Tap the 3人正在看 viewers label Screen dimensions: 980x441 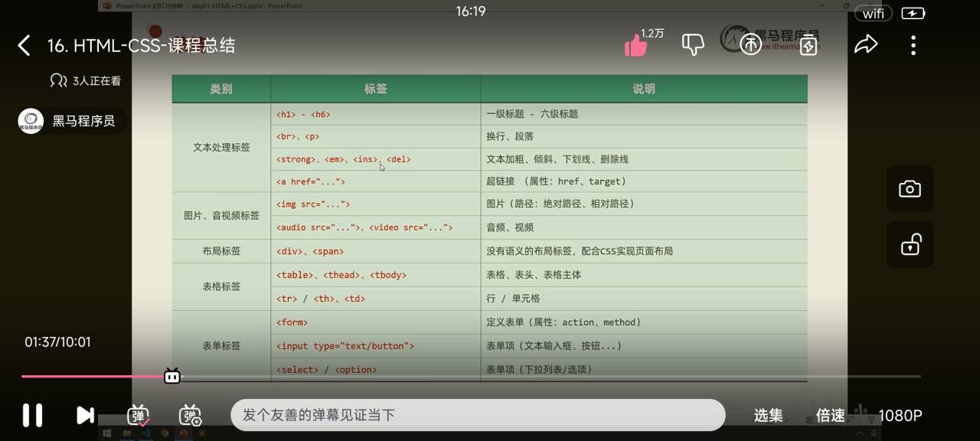click(x=85, y=80)
